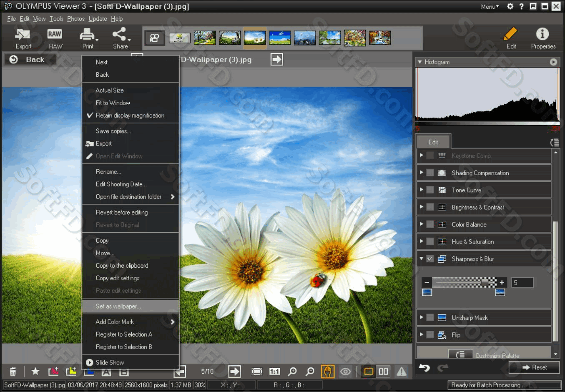565x392 pixels.
Task: Select Fit to Window in context menu
Action: pos(131,103)
